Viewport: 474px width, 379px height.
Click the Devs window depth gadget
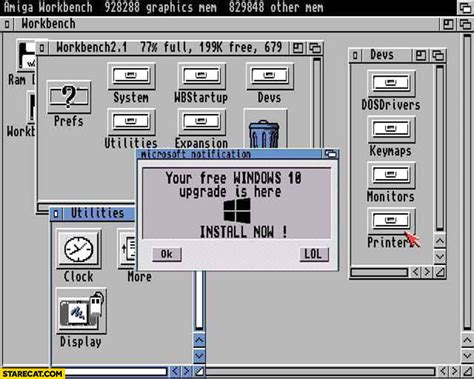pos(438,55)
